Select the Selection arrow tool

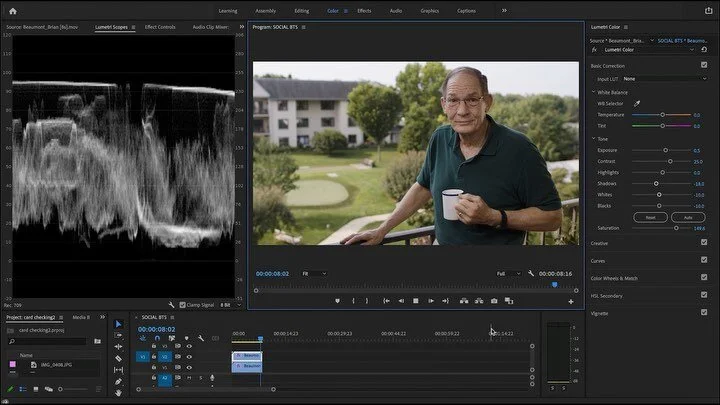[x=118, y=324]
